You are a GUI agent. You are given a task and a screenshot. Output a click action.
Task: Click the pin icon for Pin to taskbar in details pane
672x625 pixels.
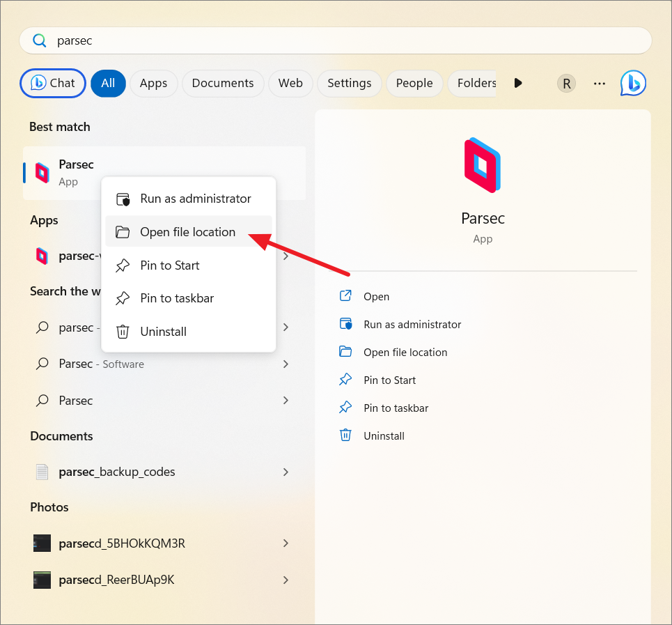pyautogui.click(x=345, y=407)
